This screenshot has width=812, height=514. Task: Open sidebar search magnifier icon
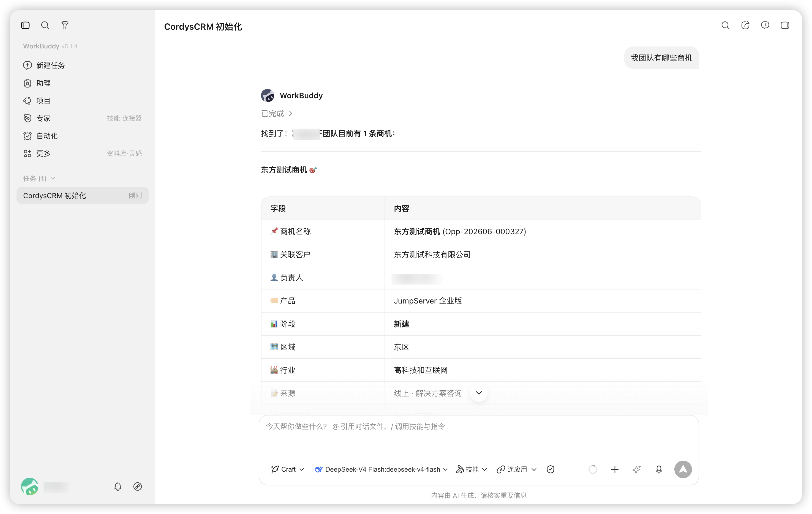point(45,25)
